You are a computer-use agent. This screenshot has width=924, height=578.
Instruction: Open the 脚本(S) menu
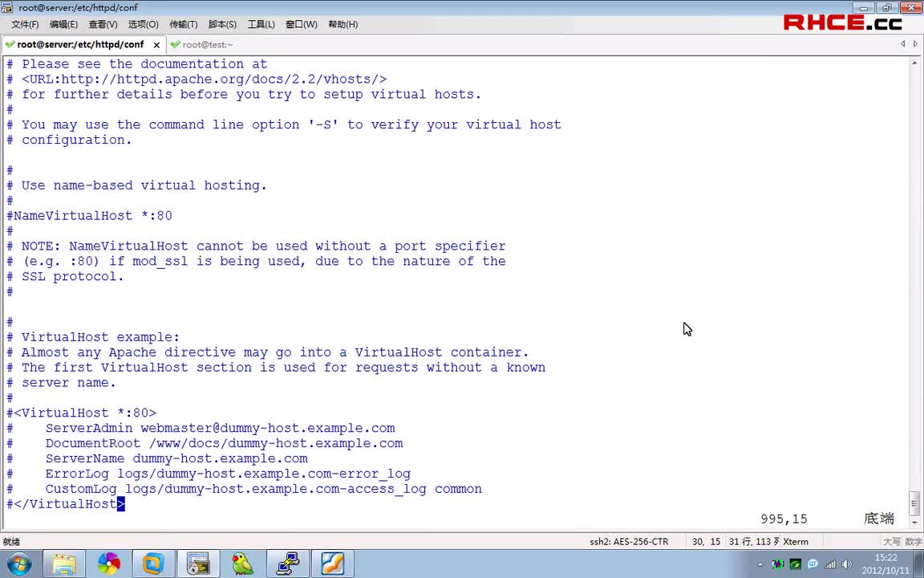pyautogui.click(x=222, y=24)
